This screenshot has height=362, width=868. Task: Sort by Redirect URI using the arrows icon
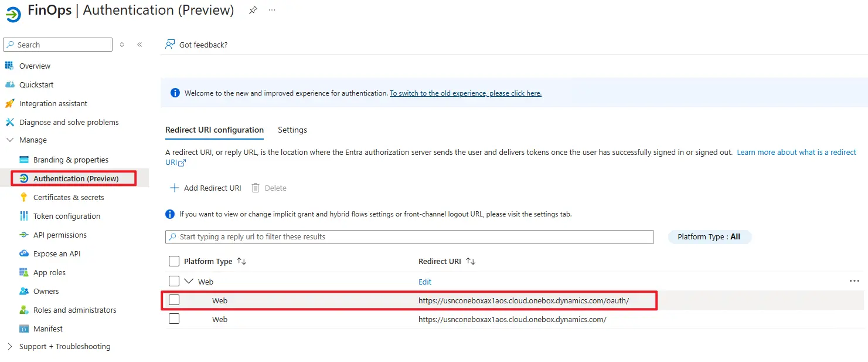tap(471, 261)
